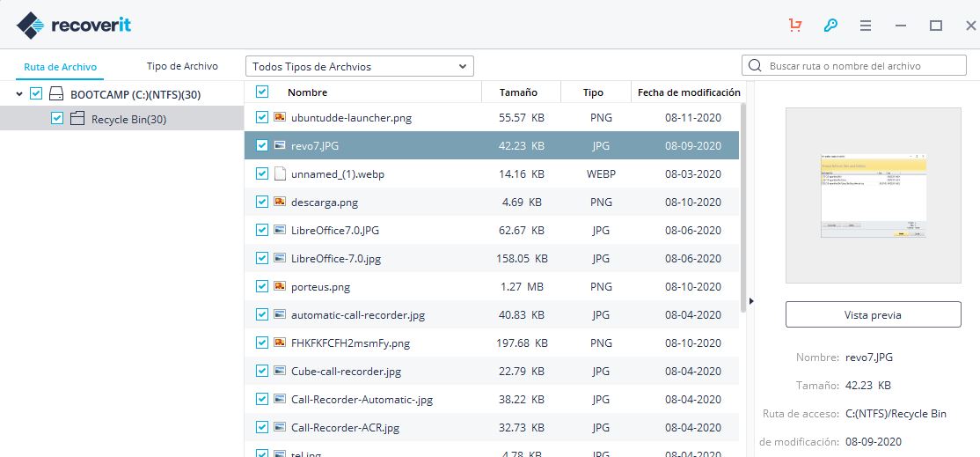Select the Ruta de Archivo tab

click(61, 67)
